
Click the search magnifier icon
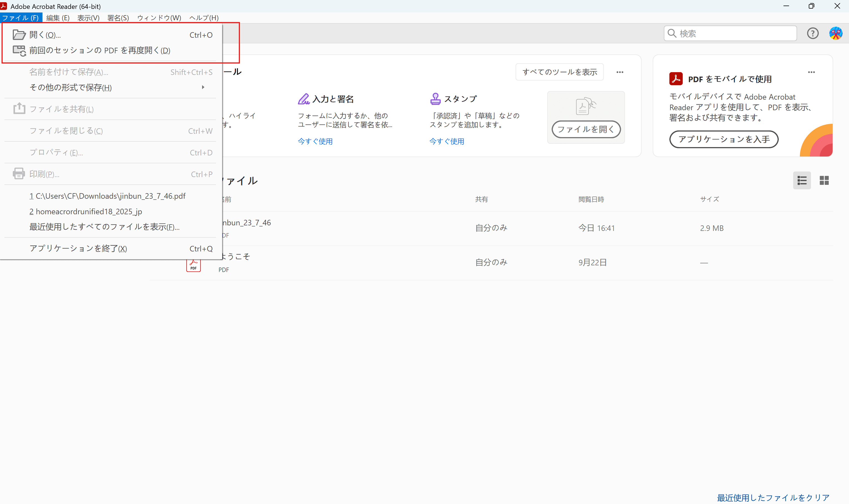click(672, 33)
